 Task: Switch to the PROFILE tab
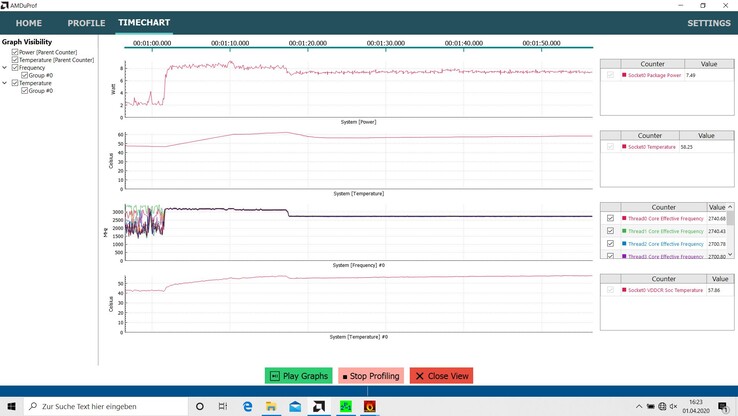[x=86, y=23]
